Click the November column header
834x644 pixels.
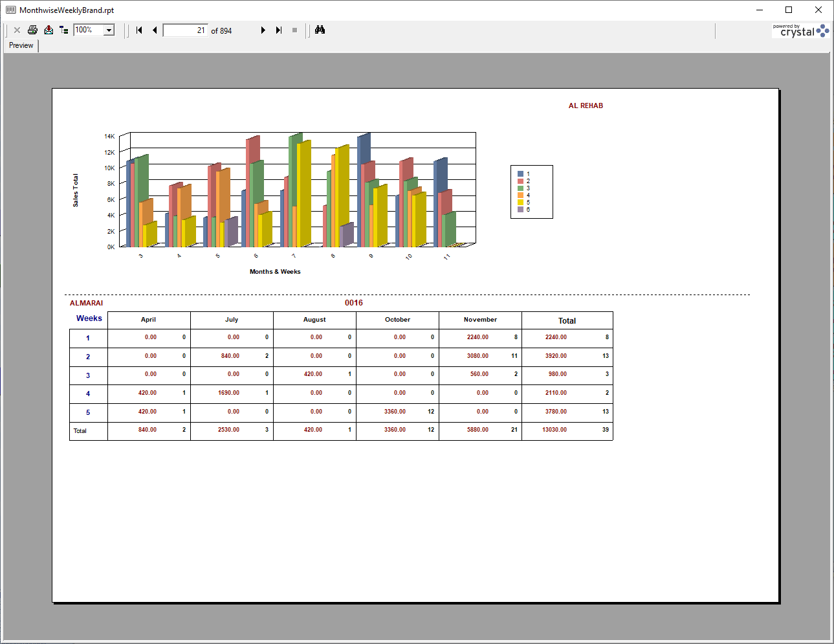(x=480, y=320)
